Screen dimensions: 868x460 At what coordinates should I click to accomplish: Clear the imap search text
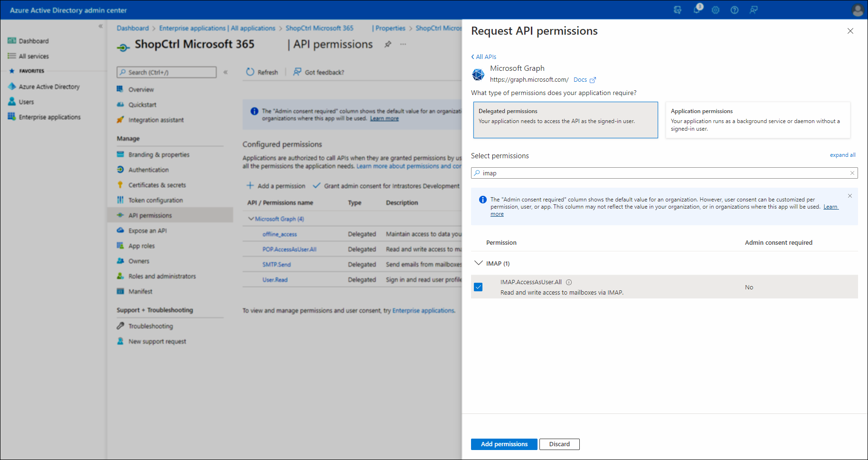tap(852, 173)
